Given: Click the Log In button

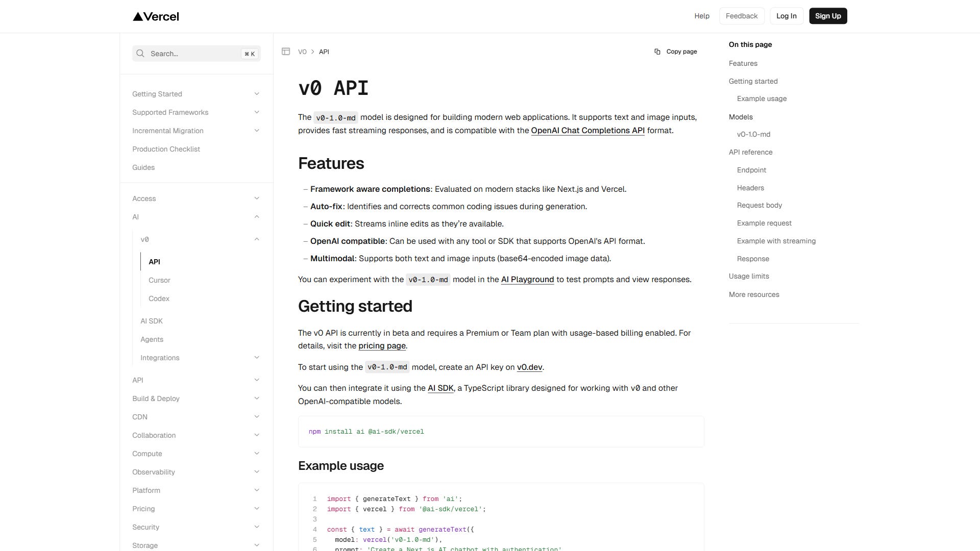Looking at the screenshot, I should click(786, 16).
